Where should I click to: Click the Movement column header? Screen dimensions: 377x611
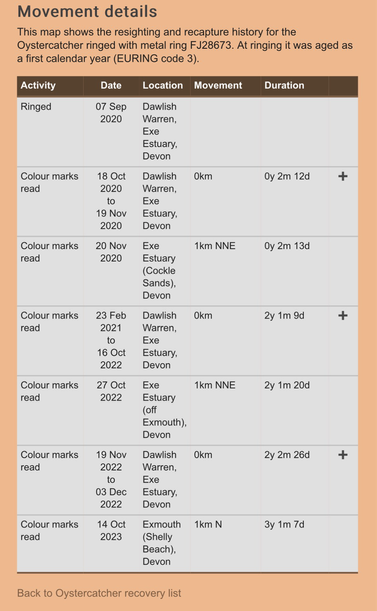point(218,85)
